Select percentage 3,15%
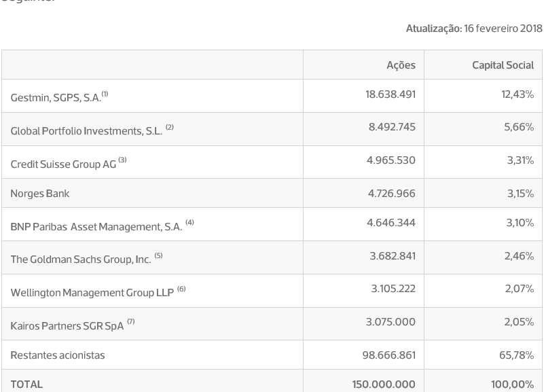 coord(520,194)
